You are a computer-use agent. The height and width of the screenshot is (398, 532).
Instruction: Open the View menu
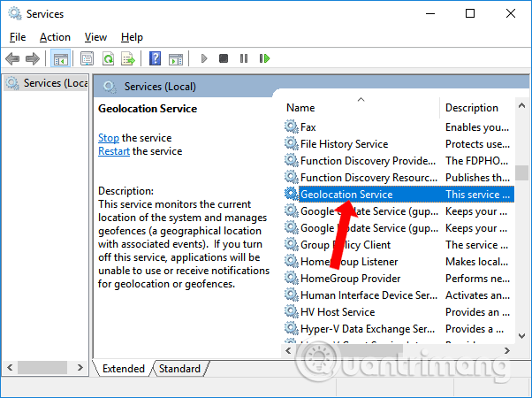(x=95, y=37)
